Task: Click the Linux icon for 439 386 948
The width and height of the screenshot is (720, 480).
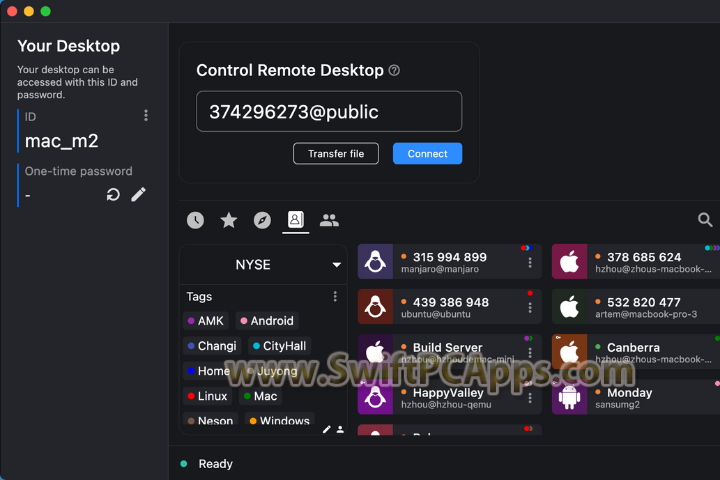Action: pyautogui.click(x=375, y=306)
